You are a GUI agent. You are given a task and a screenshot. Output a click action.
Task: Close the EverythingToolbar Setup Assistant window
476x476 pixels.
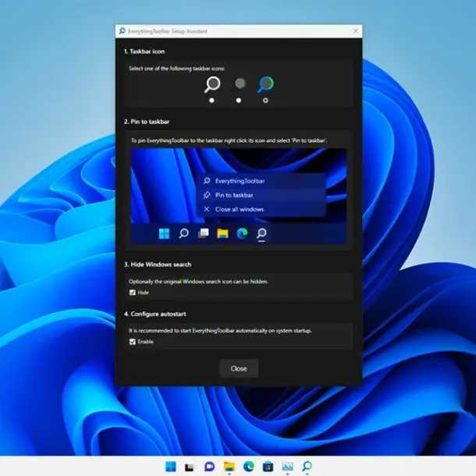tap(356, 31)
